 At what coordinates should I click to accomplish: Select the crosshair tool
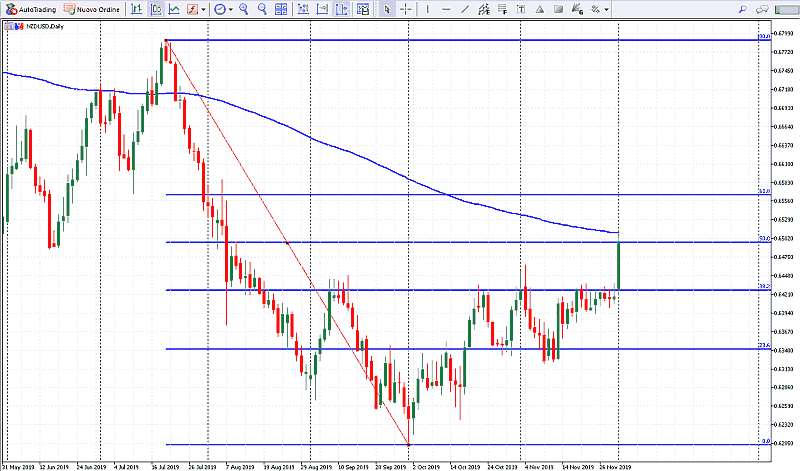click(x=405, y=9)
